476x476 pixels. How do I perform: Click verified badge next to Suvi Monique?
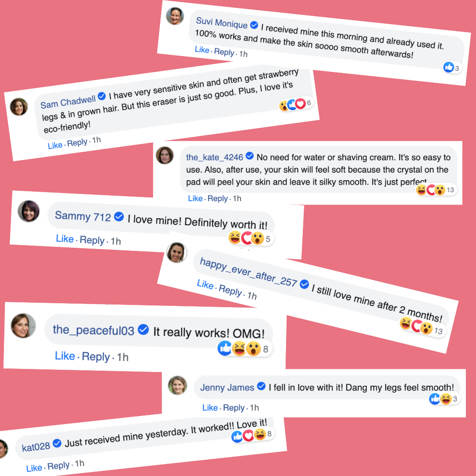[254, 25]
